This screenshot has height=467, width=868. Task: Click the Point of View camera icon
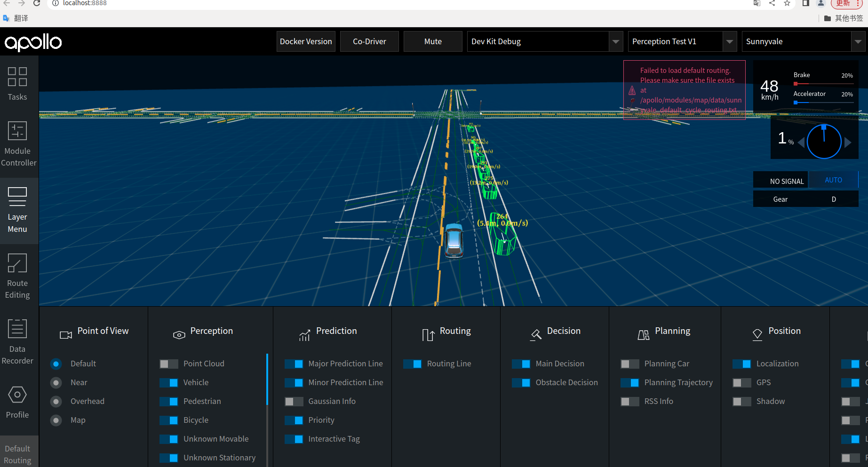point(66,335)
